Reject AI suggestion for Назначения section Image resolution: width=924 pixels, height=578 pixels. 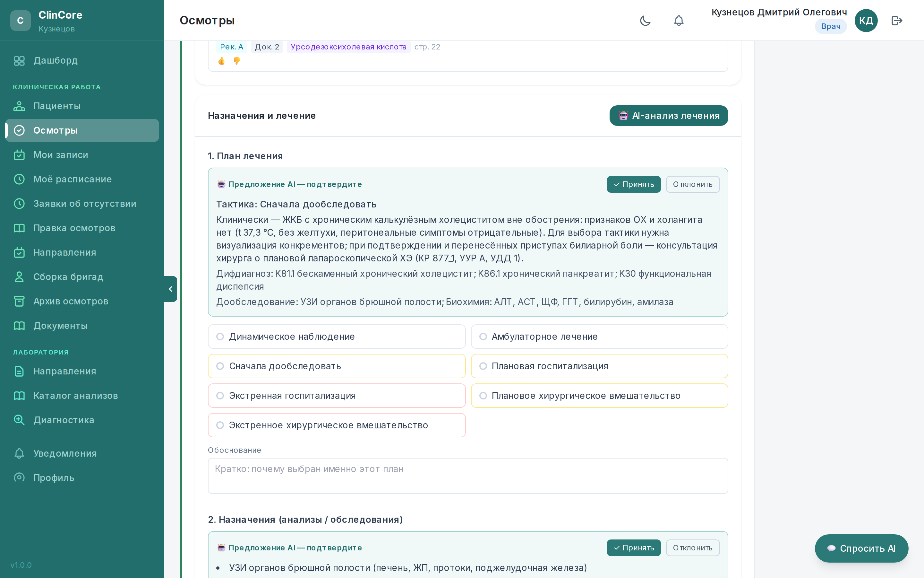coord(693,548)
